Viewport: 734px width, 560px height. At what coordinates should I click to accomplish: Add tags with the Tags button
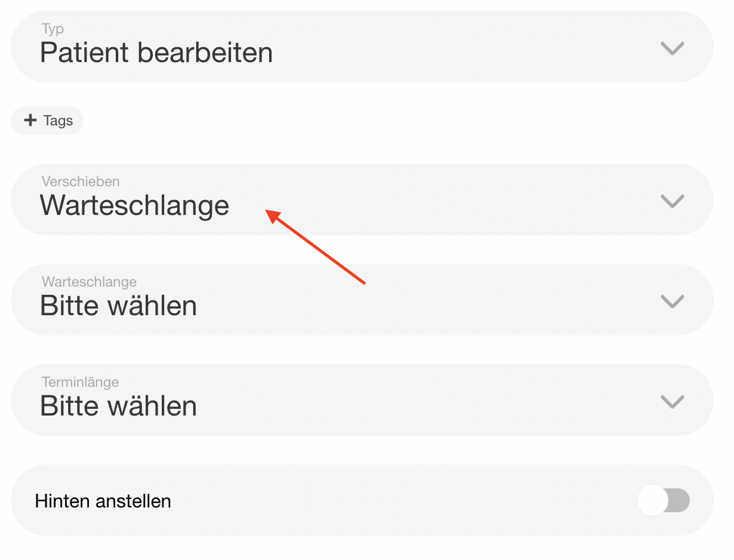click(x=48, y=121)
